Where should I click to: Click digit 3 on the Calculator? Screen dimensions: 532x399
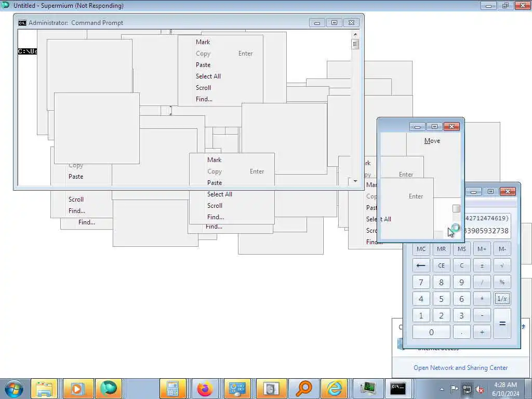coord(462,315)
